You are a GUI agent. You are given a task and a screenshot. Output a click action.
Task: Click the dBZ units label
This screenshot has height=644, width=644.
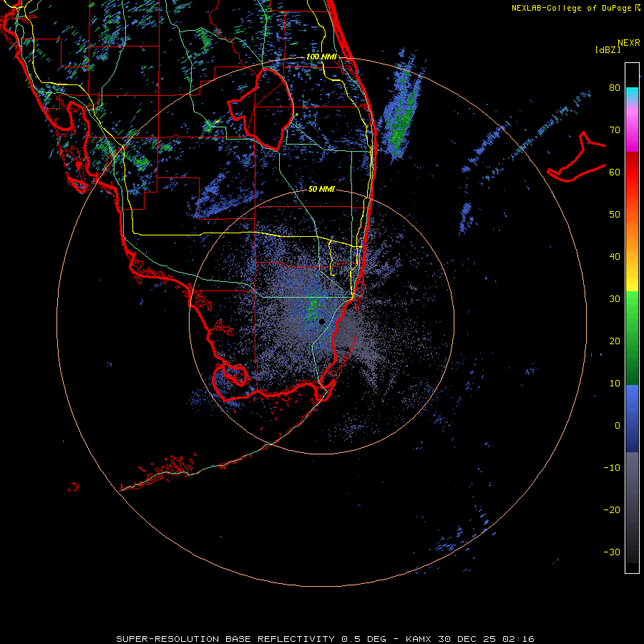(608, 50)
